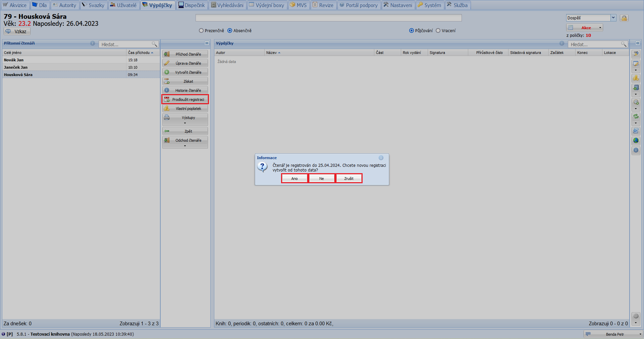Click magnifier icon in Výpůjčky search box
This screenshot has height=339, width=644.
(x=624, y=44)
